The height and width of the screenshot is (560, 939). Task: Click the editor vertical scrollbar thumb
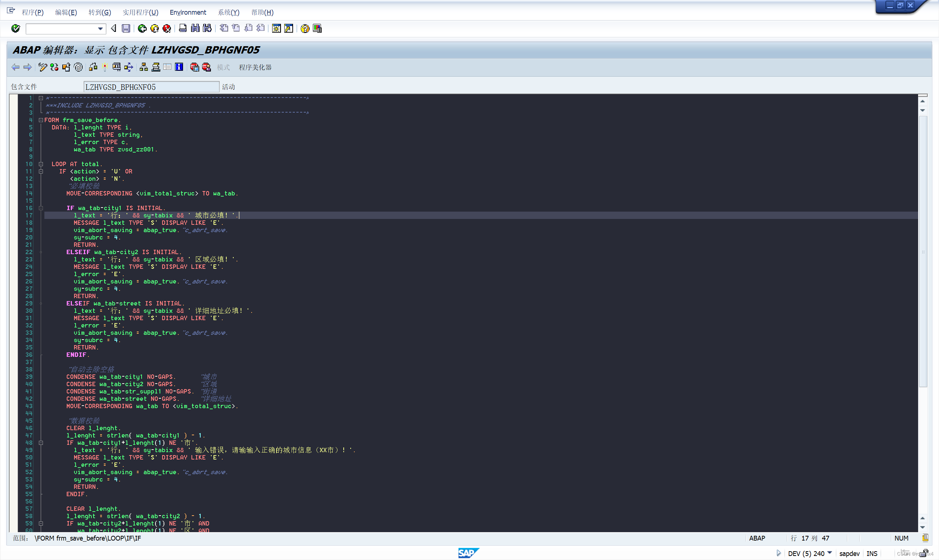pyautogui.click(x=923, y=251)
